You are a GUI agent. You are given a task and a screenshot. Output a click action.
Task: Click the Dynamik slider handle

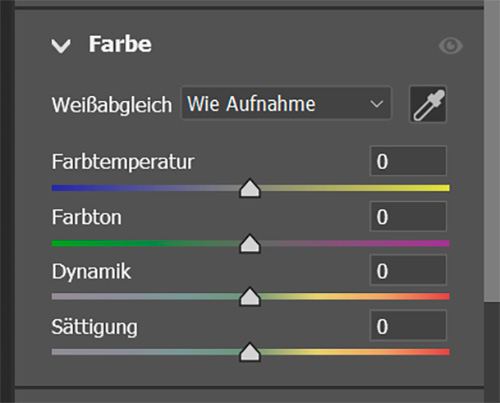click(x=250, y=297)
